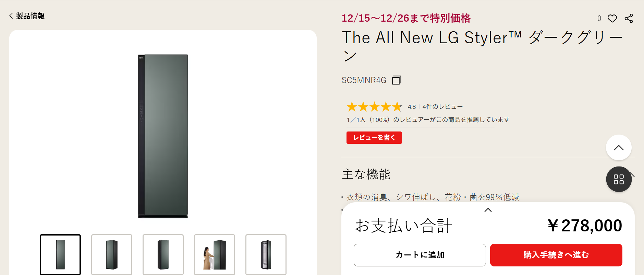The image size is (644, 275).
Task: Click the five-star rating icons
Action: 374,107
